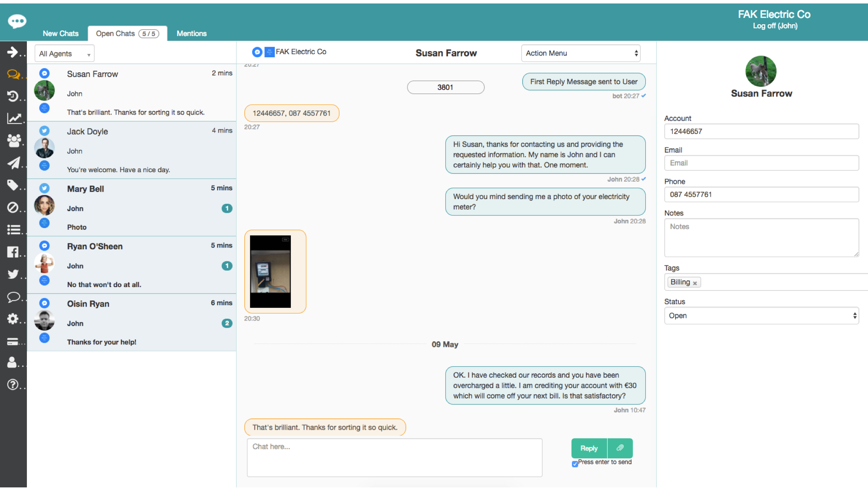Open the list icon in the sidebar

[x=13, y=230]
